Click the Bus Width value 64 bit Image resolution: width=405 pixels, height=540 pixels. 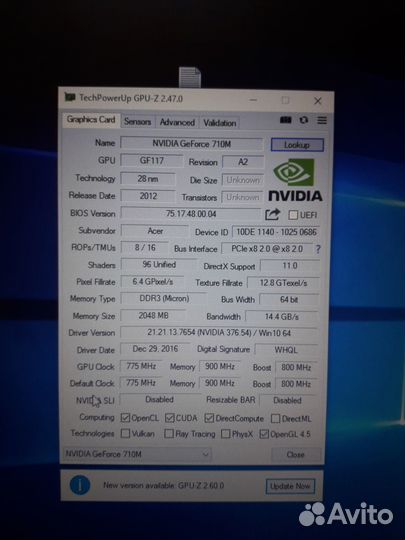pyautogui.click(x=289, y=300)
